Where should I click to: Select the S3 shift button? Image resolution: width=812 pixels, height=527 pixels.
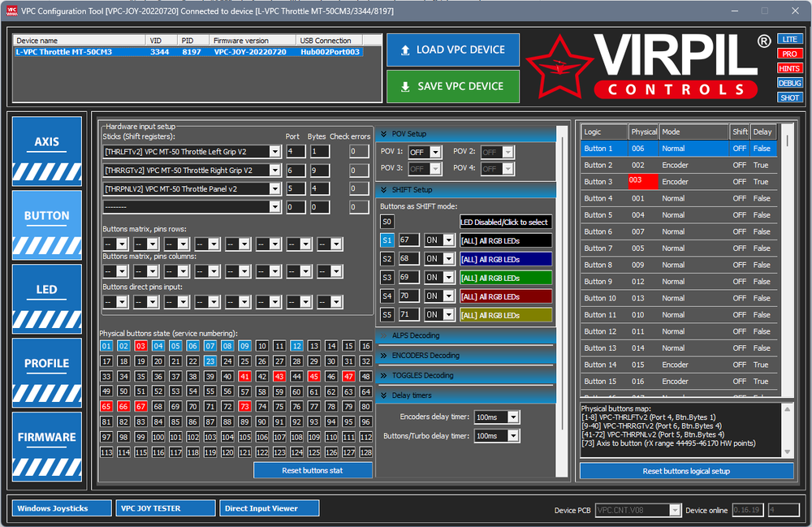coord(387,278)
